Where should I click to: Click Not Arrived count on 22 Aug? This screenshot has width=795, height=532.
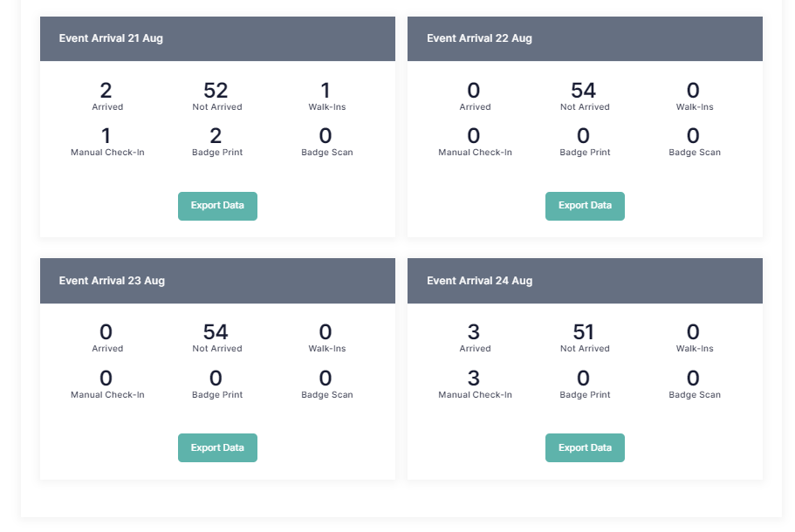coord(584,92)
